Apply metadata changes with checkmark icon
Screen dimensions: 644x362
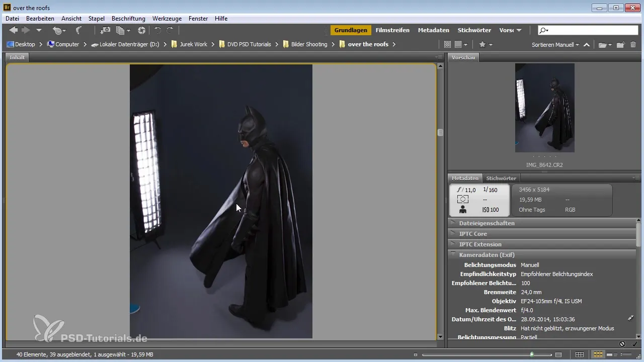634,344
